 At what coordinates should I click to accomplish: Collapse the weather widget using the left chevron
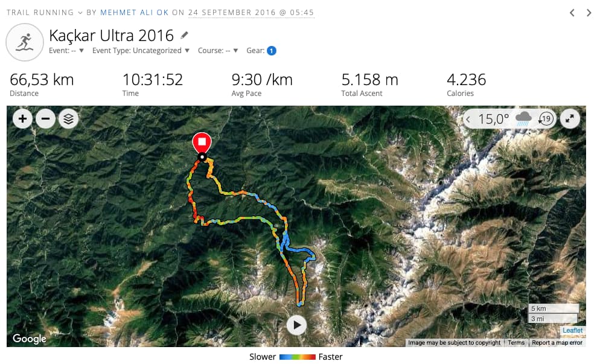pyautogui.click(x=468, y=120)
